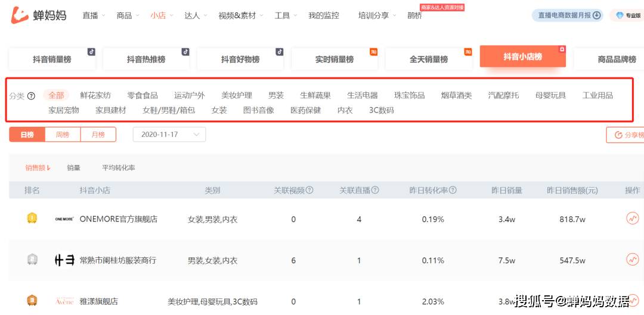The height and width of the screenshot is (315, 644).
Task: Open 我的监控 in top navigation
Action: 324,15
